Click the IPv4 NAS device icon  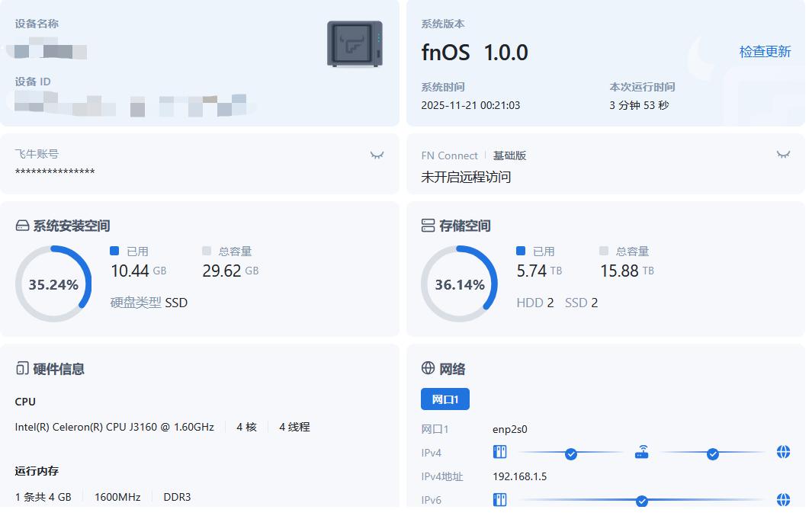[499, 453]
